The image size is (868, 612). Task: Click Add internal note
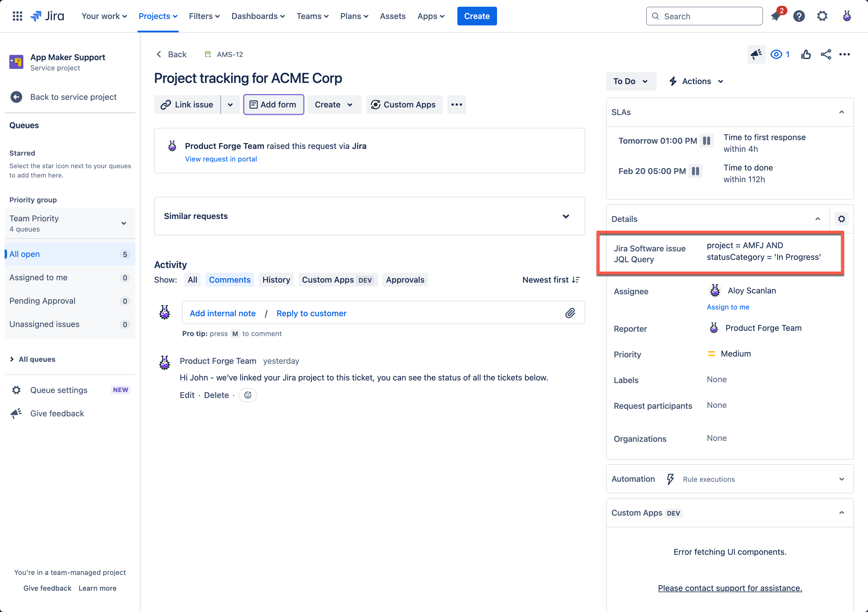223,313
